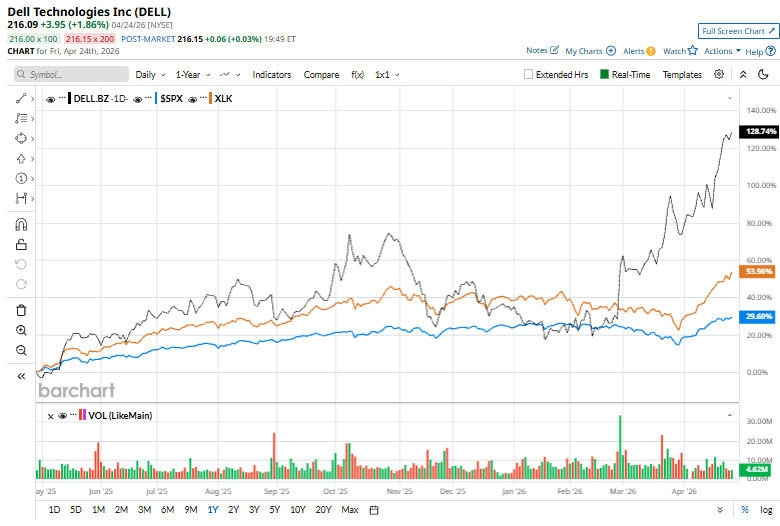Click the 128.74% DELL price label
The width and height of the screenshot is (780, 526).
click(759, 131)
